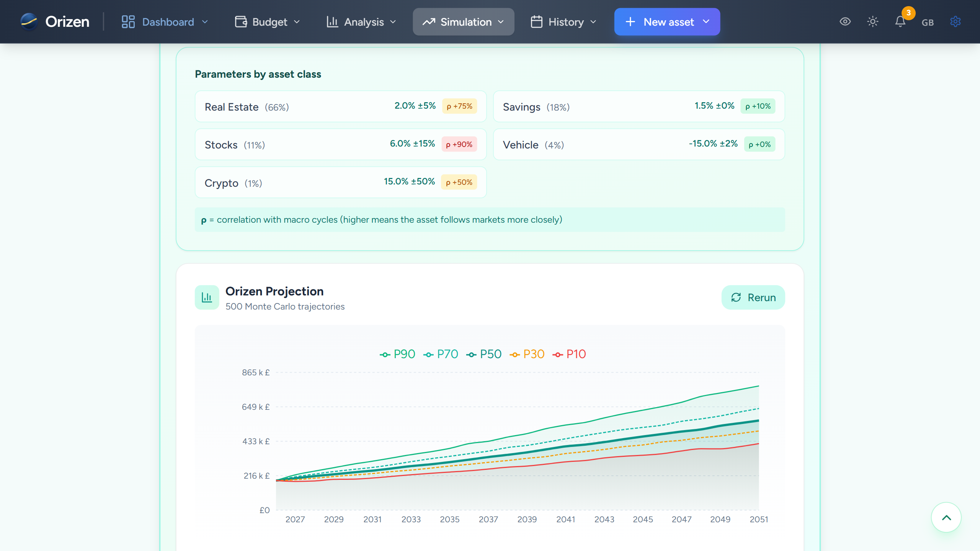The height and width of the screenshot is (551, 980).
Task: Open notifications showing 3 alerts
Action: coord(900,22)
